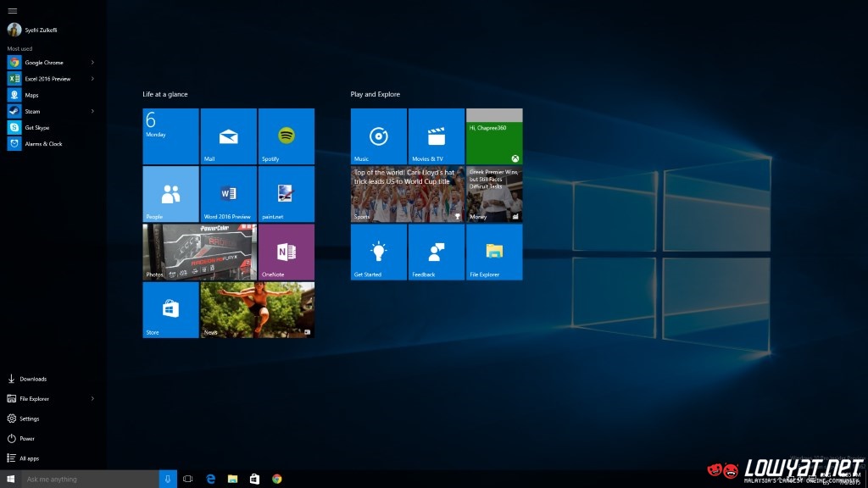Screen dimensions: 868x488
Task: Expand the Google Chrome jump list arrow
Action: (x=92, y=63)
